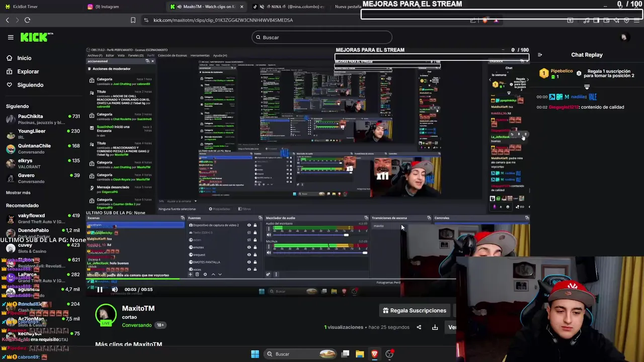Adjust Audio del escritorio volume slider

[320, 235]
